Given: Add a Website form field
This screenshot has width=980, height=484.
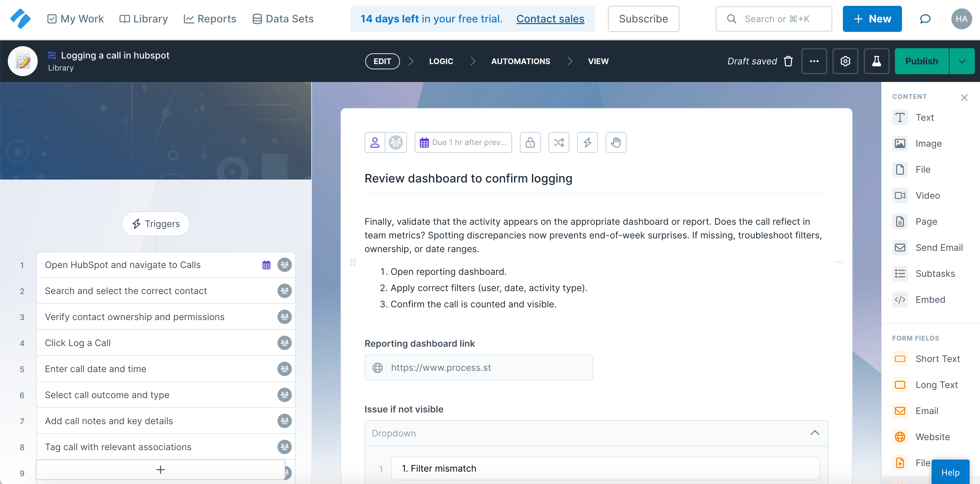Looking at the screenshot, I should pos(921,437).
